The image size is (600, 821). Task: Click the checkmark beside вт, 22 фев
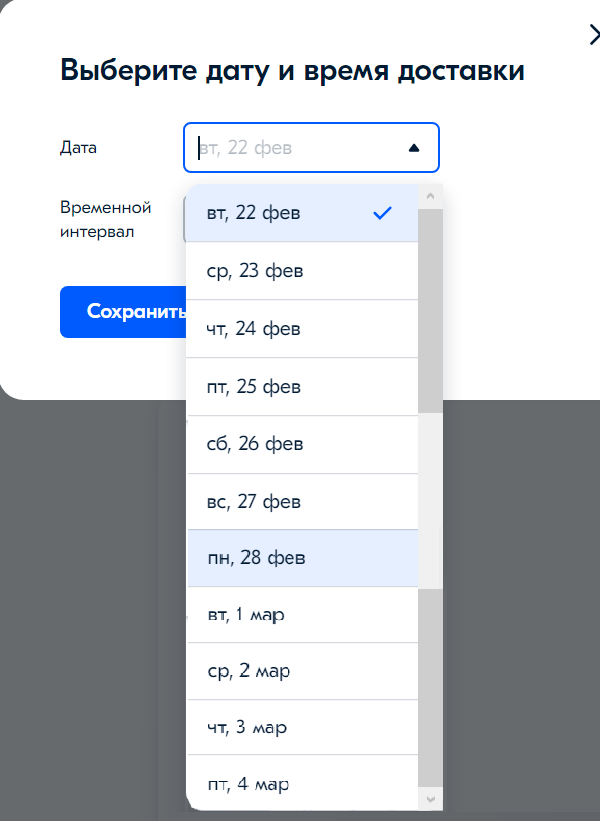381,213
